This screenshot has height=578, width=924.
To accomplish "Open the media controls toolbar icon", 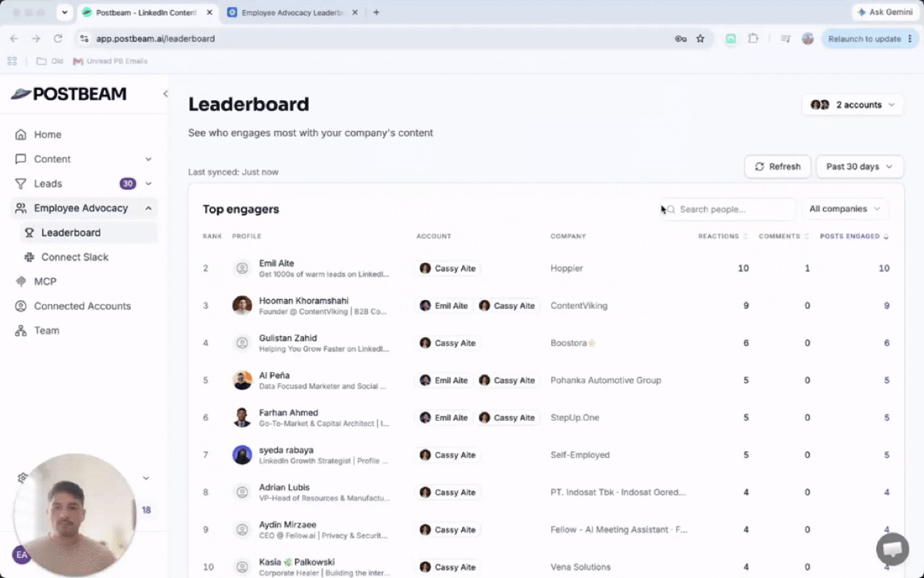I will pyautogui.click(x=785, y=39).
